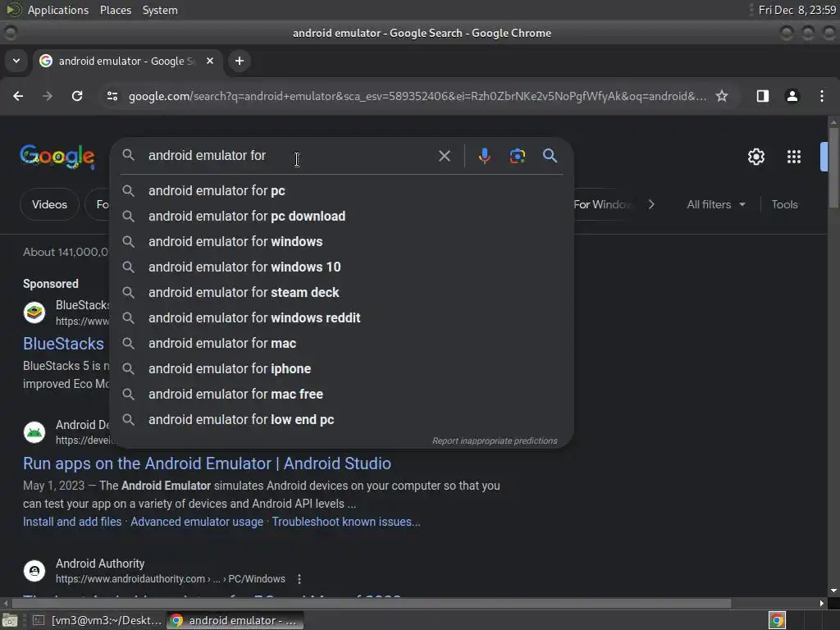Choose suggestion 'android emulator for mac free'
This screenshot has width=840, height=630.
pos(341,395)
